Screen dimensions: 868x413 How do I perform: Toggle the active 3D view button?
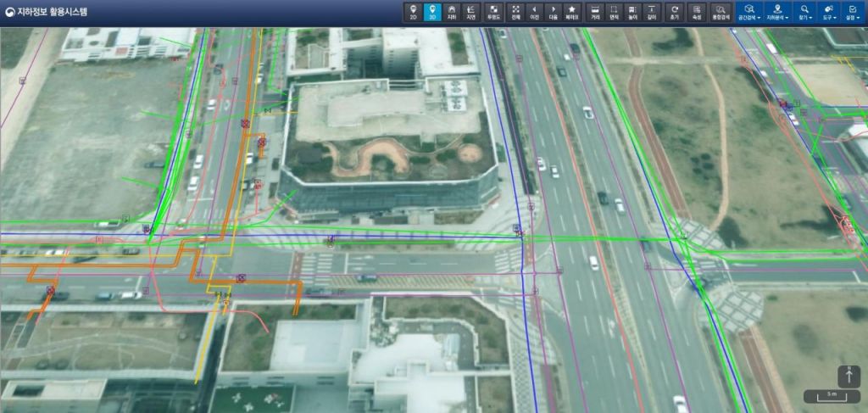432,12
